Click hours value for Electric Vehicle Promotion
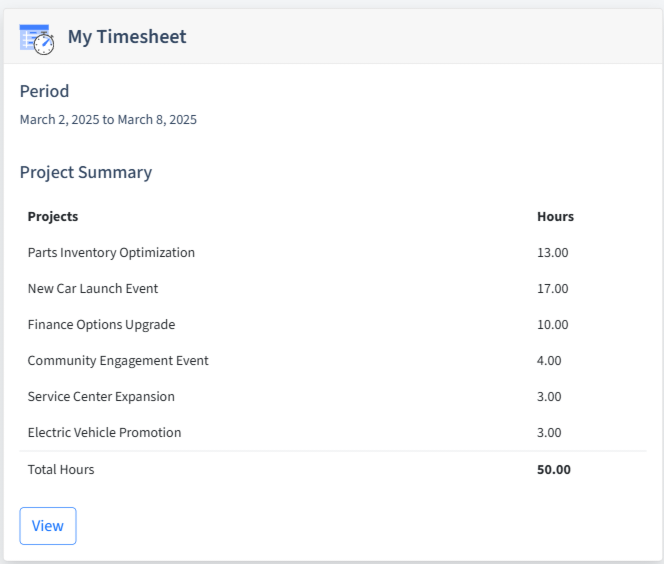 (x=549, y=433)
